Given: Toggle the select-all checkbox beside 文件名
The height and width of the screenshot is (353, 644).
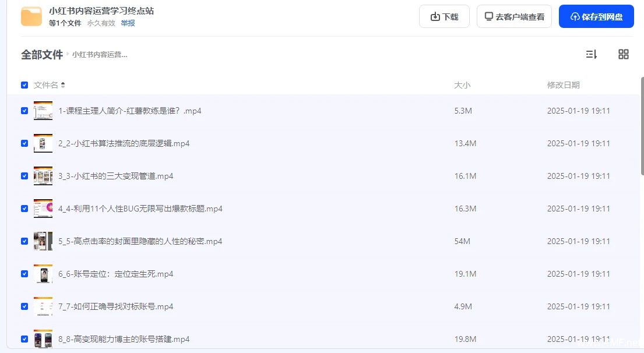Looking at the screenshot, I should [x=24, y=85].
